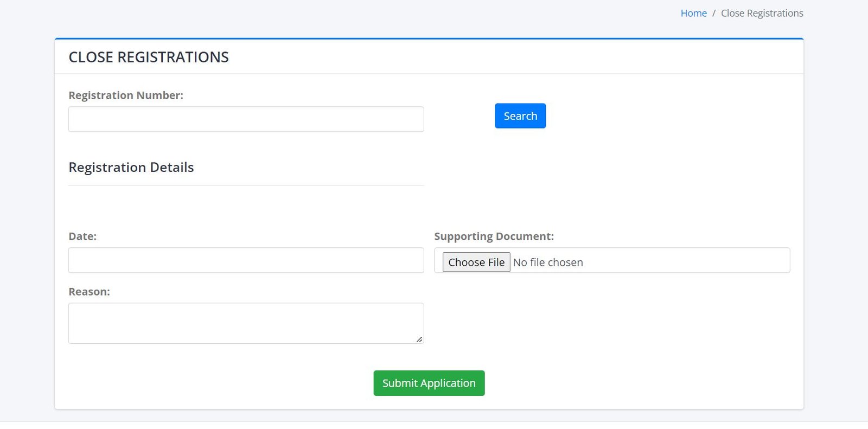Click the blue top border of the card
The height and width of the screenshot is (429, 868).
429,39
